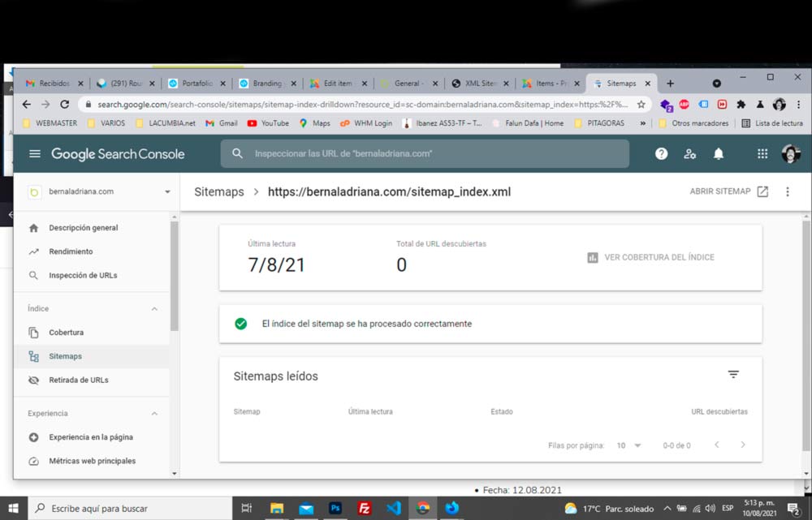The image size is (812, 520).
Task: Open the three-dot more options menu
Action: (787, 192)
